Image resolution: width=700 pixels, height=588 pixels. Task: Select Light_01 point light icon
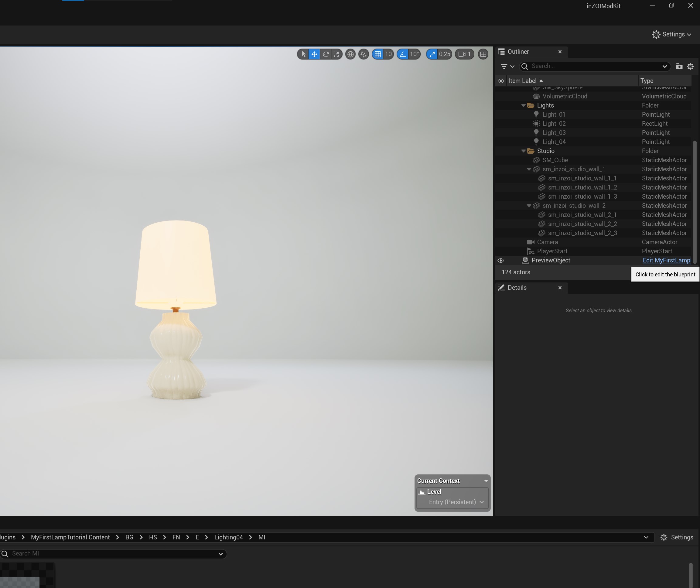[x=536, y=114]
